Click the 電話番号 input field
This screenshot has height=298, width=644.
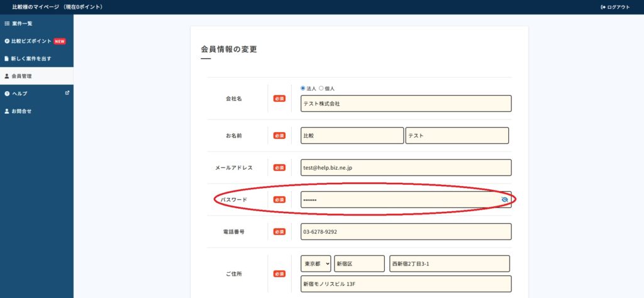pos(406,231)
